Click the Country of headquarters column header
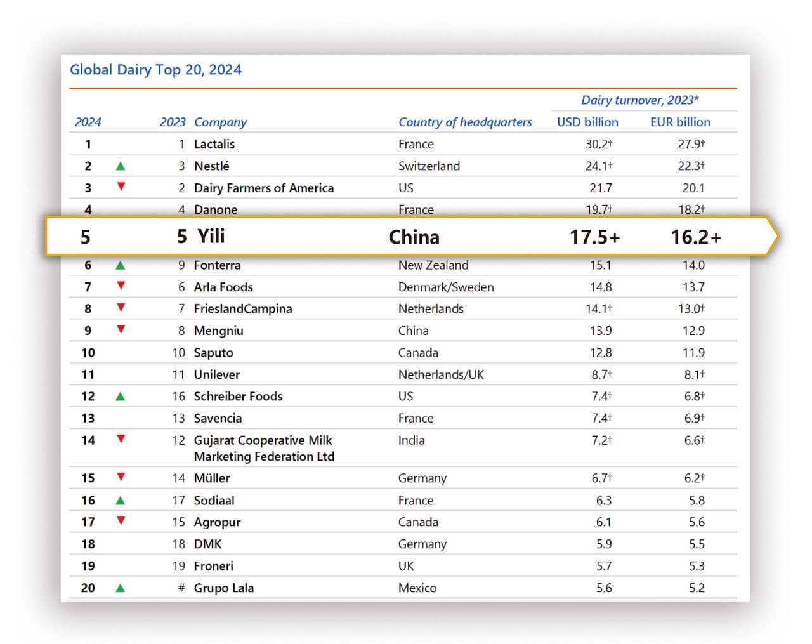 (465, 122)
